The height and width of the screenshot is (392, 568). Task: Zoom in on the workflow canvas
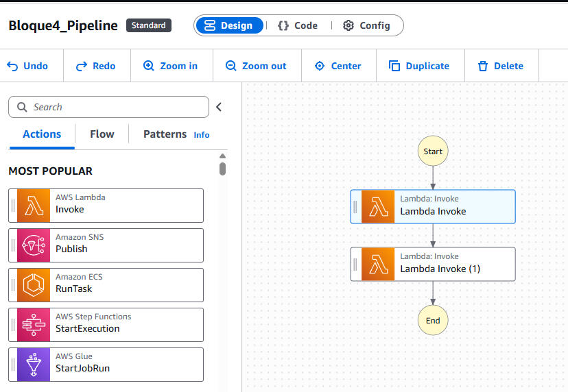(170, 66)
